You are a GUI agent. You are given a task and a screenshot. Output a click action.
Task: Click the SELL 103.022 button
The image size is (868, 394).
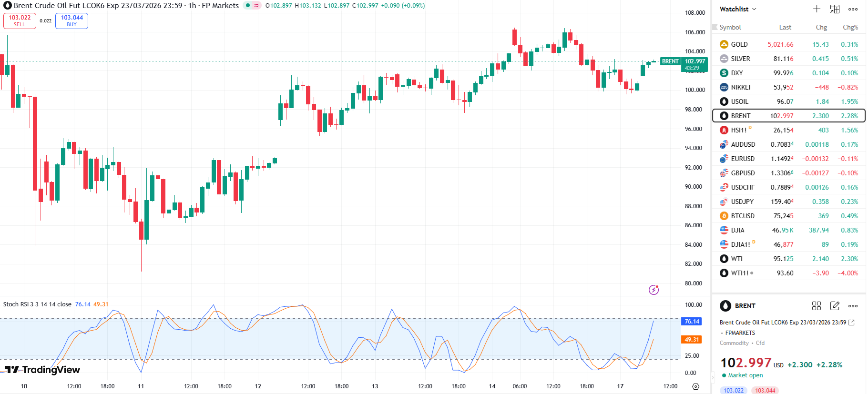[20, 20]
